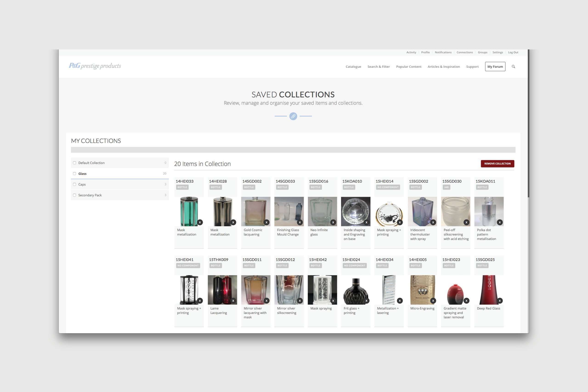
Task: Go to Popular Content
Action: click(409, 67)
